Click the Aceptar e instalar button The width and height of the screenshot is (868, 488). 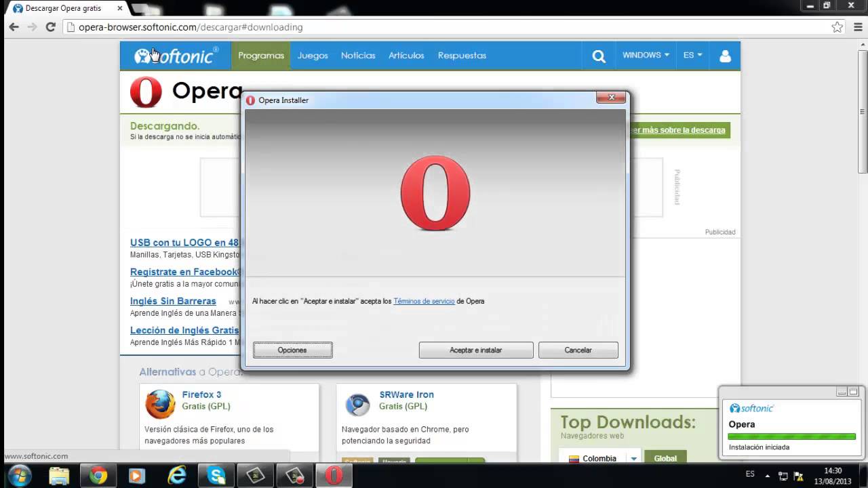pos(475,350)
